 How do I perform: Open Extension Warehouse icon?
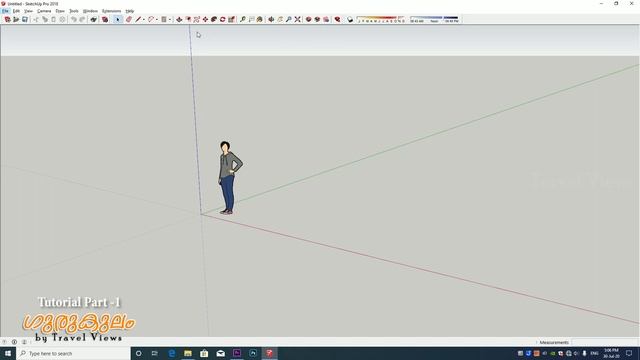317,19
